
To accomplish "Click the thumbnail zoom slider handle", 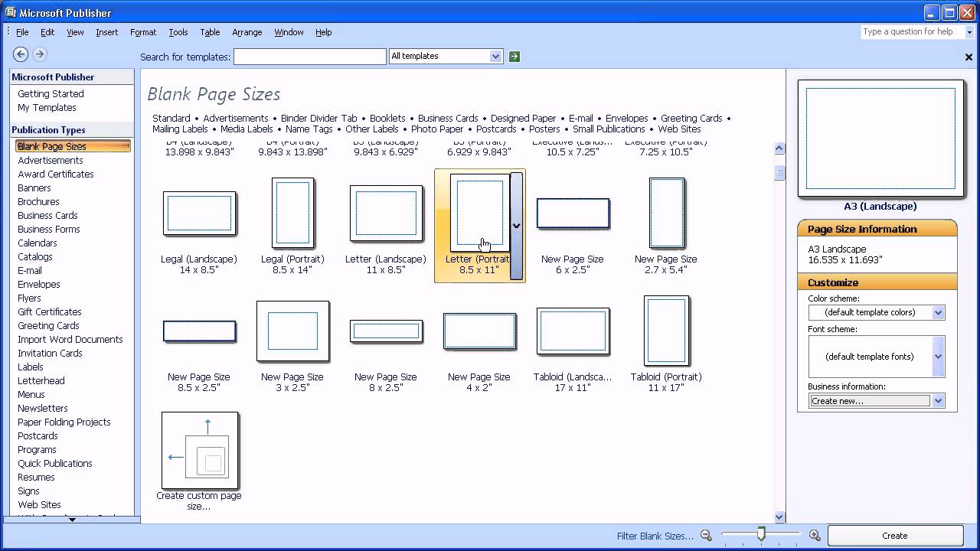I will pyautogui.click(x=761, y=533).
